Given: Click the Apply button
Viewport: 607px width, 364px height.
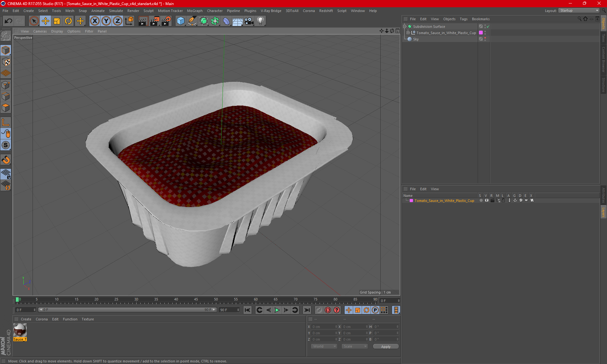Looking at the screenshot, I should click(x=386, y=347).
